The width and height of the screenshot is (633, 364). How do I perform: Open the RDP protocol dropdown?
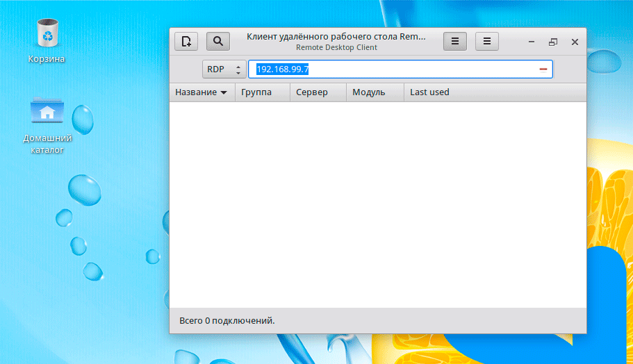point(224,69)
